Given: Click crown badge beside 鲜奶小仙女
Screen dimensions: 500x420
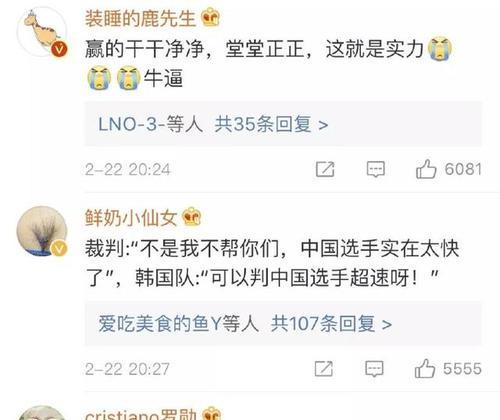Looking at the screenshot, I should coord(191,216).
